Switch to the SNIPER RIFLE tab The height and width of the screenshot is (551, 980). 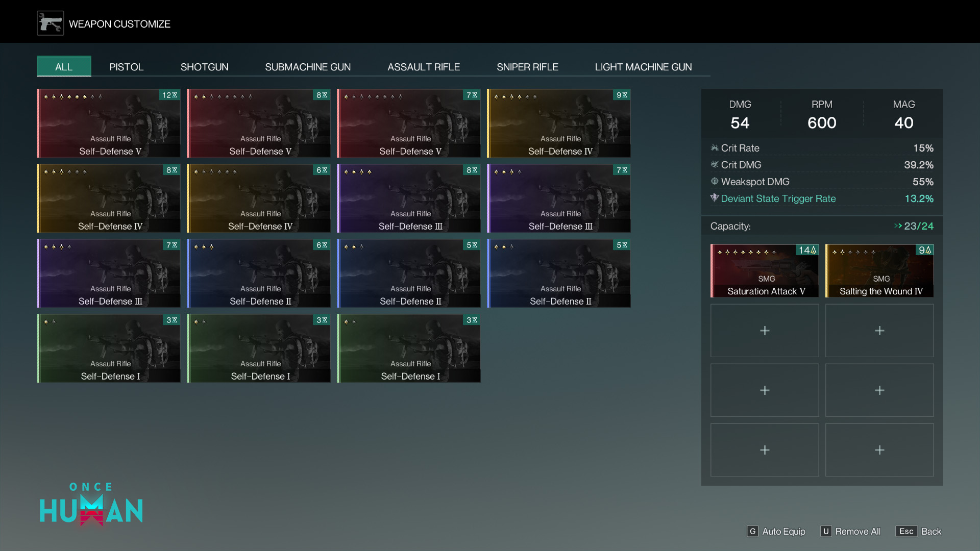[x=527, y=67]
